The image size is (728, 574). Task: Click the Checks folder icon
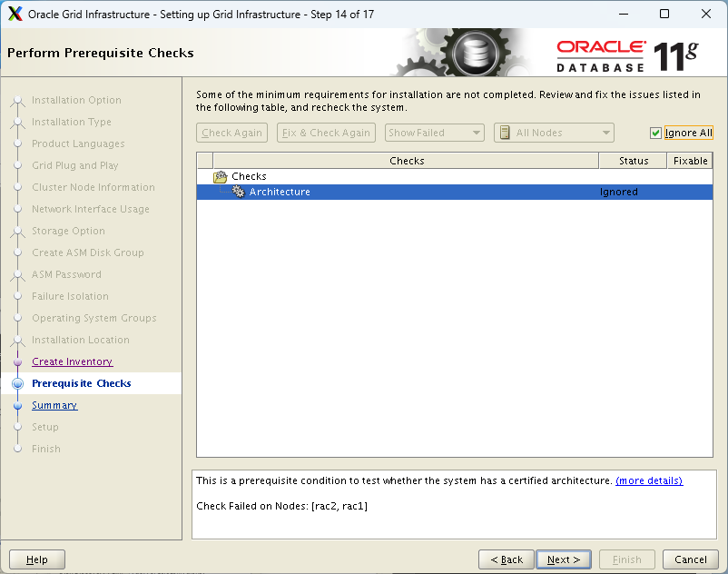220,176
